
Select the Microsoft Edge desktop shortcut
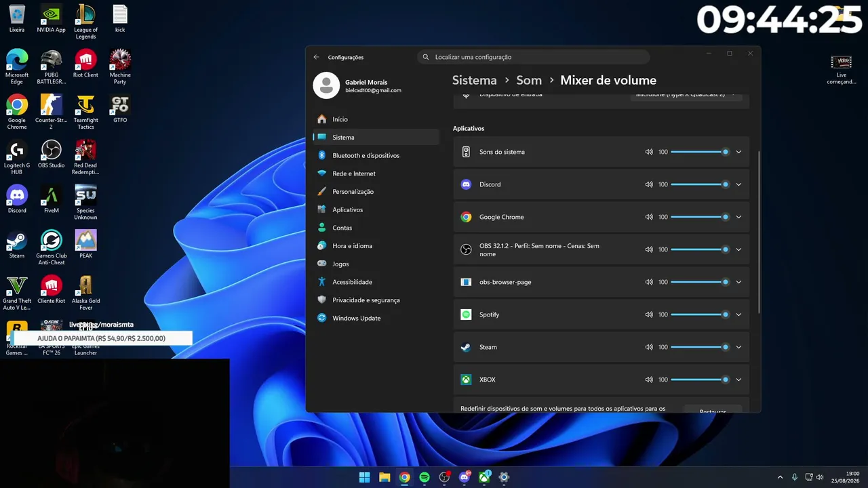pos(17,67)
